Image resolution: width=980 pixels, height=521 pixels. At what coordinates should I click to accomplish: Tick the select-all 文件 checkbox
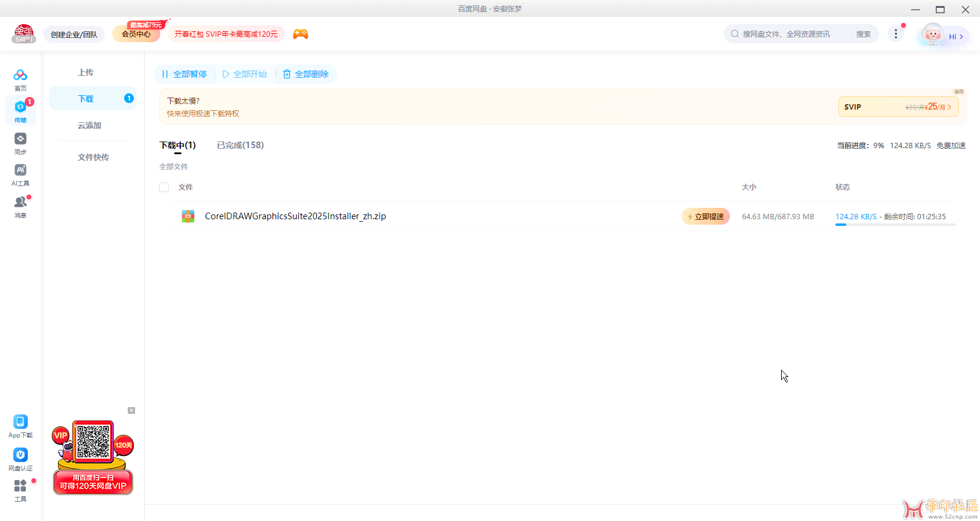164,187
